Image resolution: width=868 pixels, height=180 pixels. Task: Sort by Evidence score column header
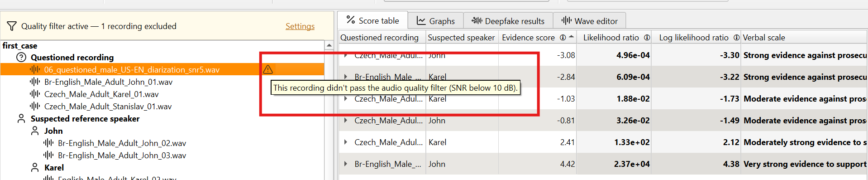coord(537,38)
